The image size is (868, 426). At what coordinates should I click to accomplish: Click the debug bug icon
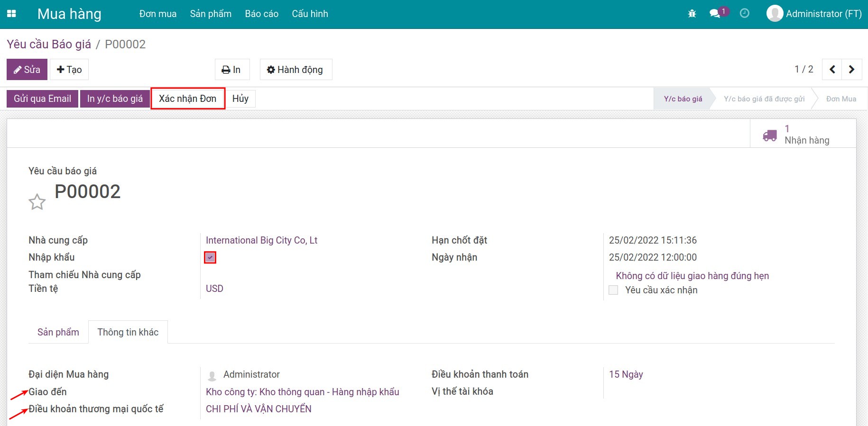(x=692, y=14)
